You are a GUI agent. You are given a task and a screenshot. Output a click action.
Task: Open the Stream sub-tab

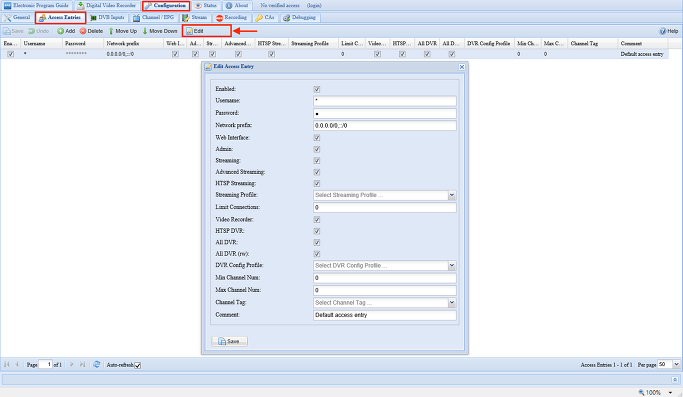point(195,17)
